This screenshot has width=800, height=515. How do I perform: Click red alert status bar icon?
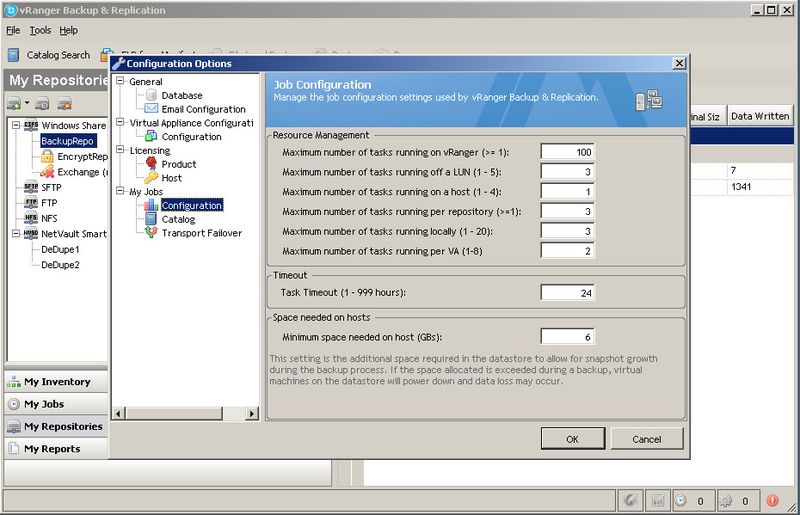point(772,501)
